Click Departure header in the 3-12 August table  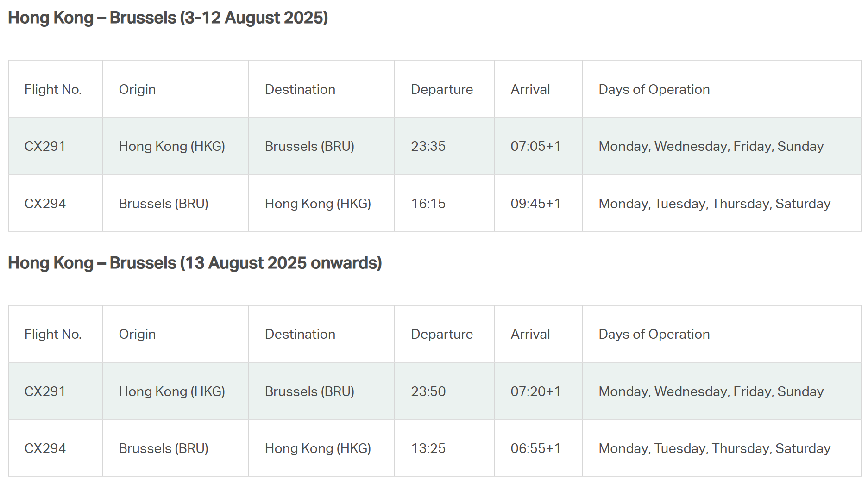click(x=441, y=89)
